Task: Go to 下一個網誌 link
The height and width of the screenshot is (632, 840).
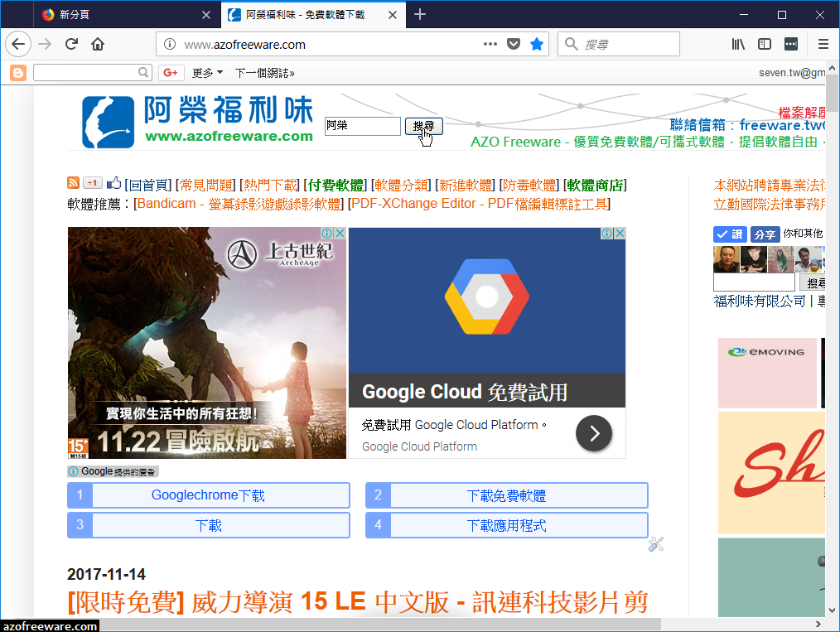Action: 264,72
